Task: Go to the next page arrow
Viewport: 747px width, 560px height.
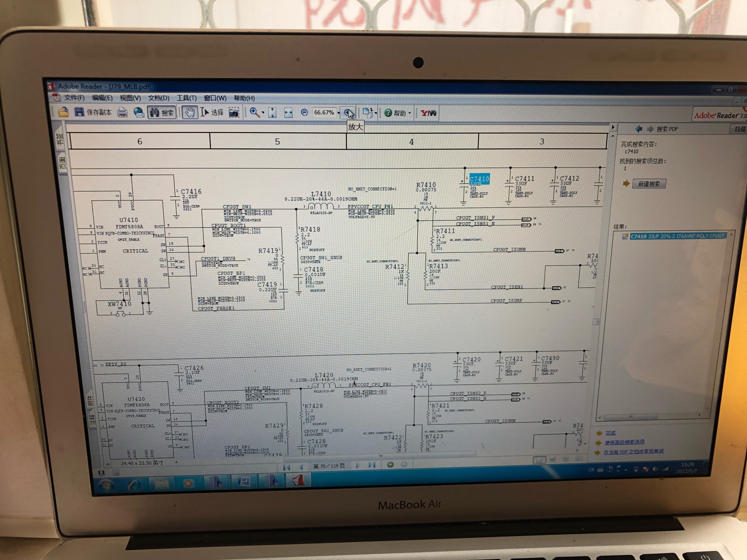Action: click(358, 465)
